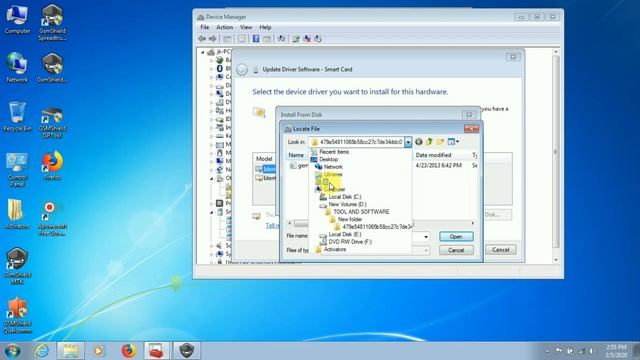Open Device Manager Action menu
This screenshot has height=360, width=640.
click(x=224, y=27)
